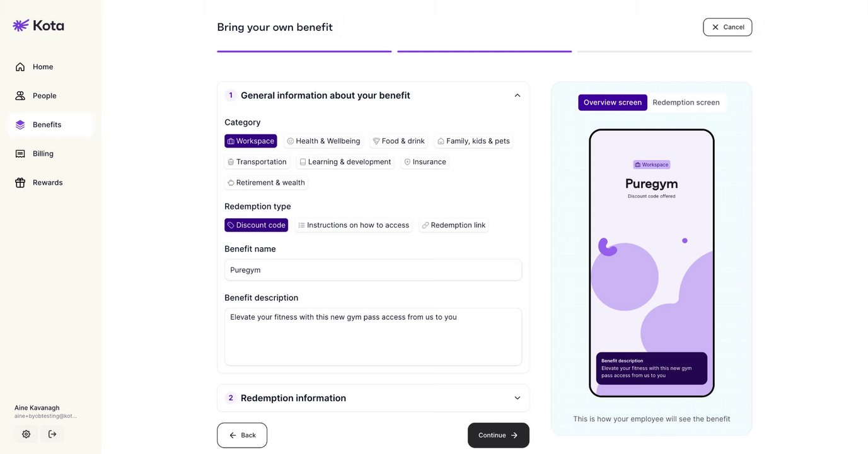Expand the Redemption information section
This screenshot has height=454, width=868.
(517, 398)
